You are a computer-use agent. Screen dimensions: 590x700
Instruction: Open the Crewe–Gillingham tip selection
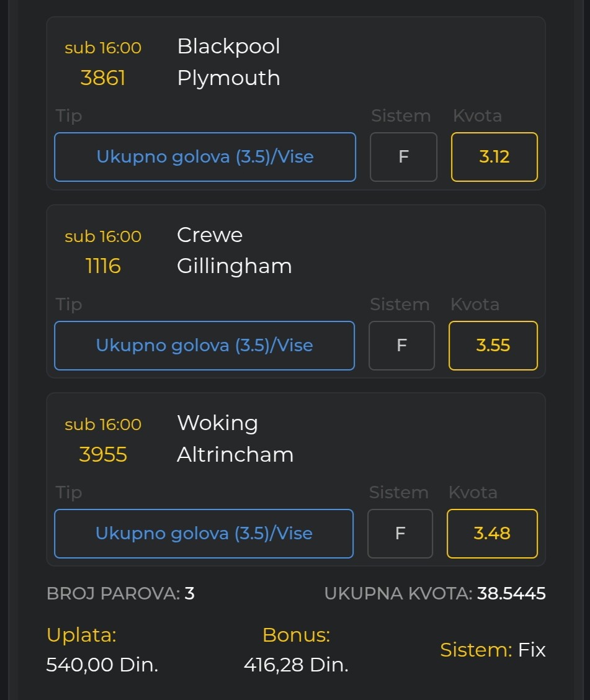204,346
